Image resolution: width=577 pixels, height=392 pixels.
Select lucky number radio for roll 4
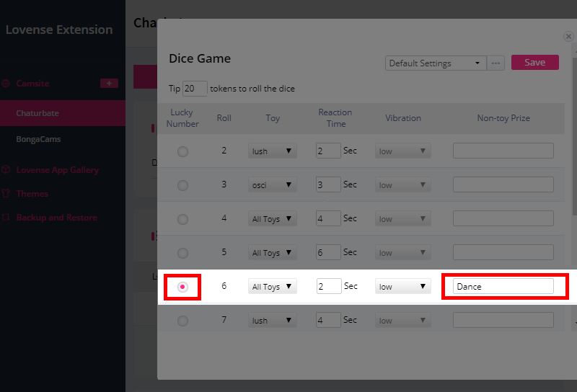click(183, 219)
